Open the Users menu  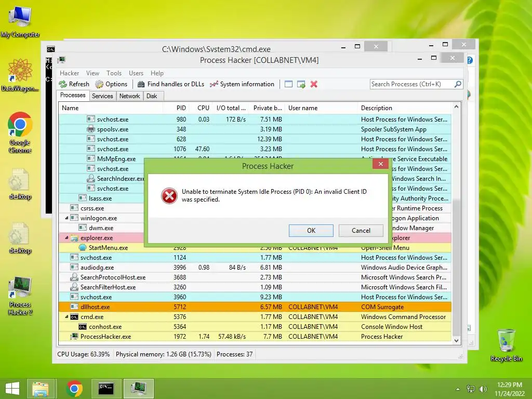coord(136,73)
